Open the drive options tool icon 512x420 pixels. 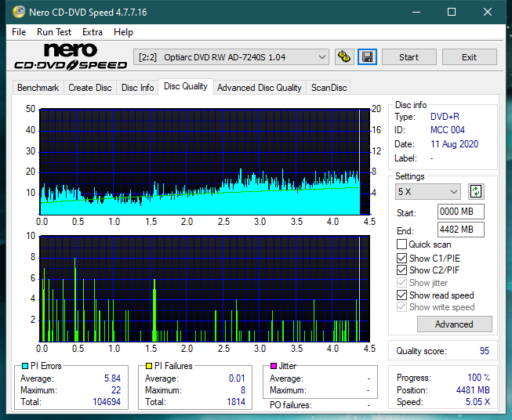(344, 57)
